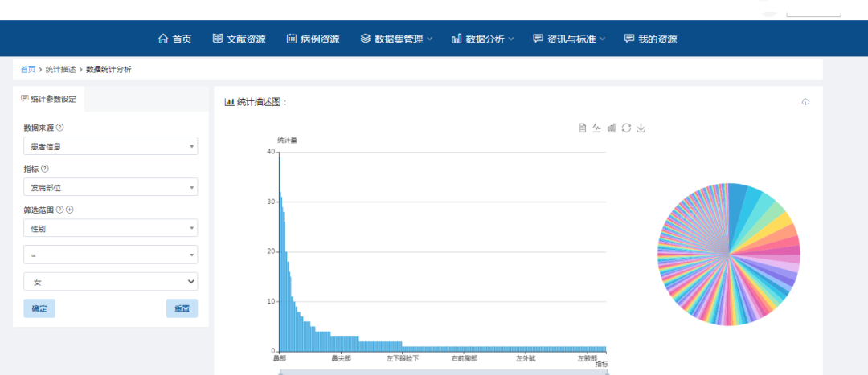This screenshot has width=868, height=375.
Task: Open the 女 value select box
Action: click(110, 282)
